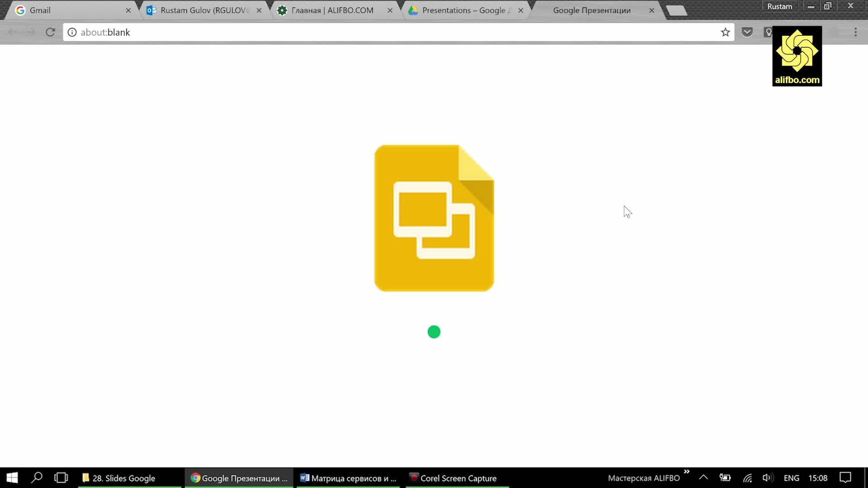Switch to Corel Screen Capture taskbar item
This screenshot has height=488, width=868.
click(457, 478)
